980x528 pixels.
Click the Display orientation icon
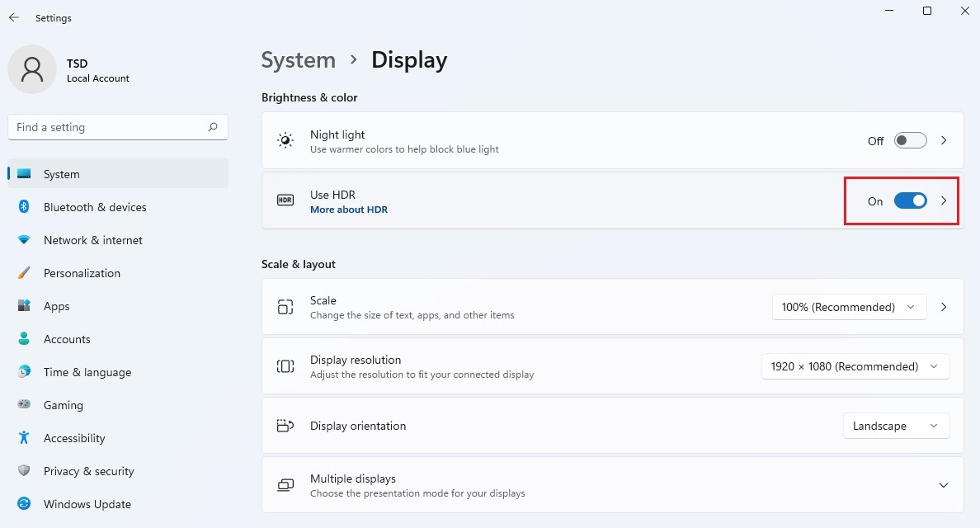285,426
